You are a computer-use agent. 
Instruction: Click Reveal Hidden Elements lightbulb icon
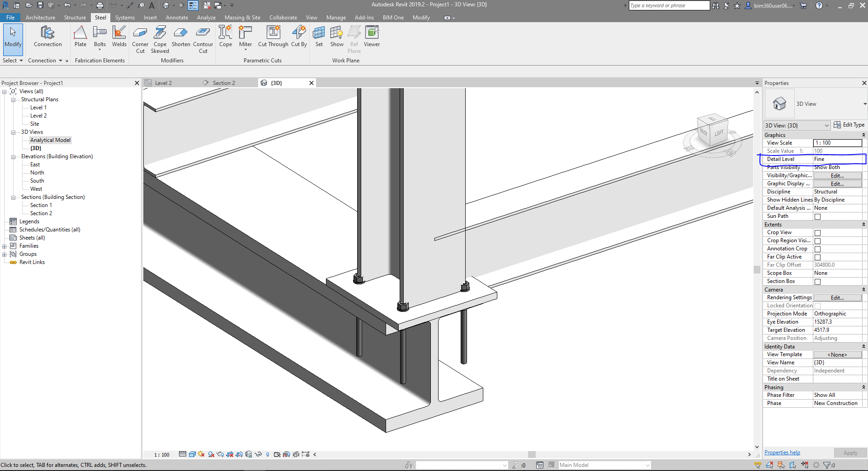click(268, 455)
